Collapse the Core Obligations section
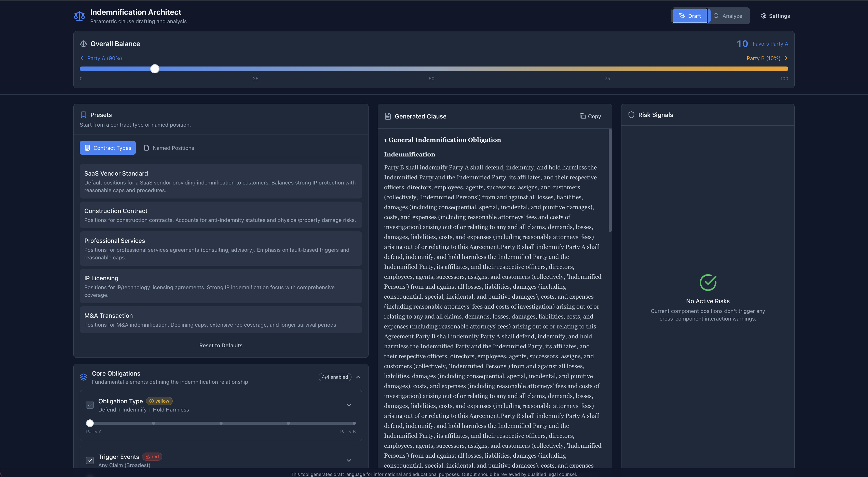This screenshot has height=477, width=868. point(359,377)
